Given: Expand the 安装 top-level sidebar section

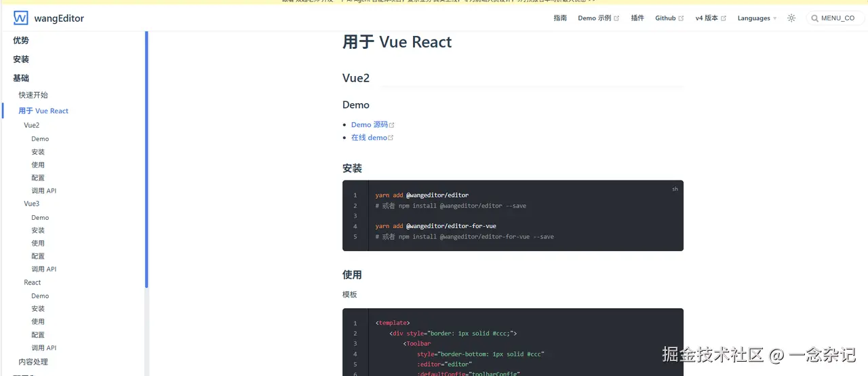Looking at the screenshot, I should point(21,60).
